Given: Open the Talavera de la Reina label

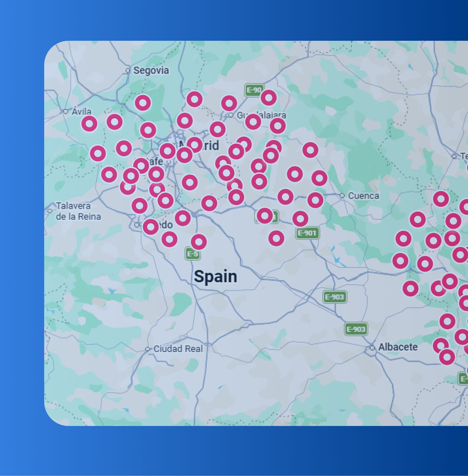Looking at the screenshot, I should [x=78, y=211].
